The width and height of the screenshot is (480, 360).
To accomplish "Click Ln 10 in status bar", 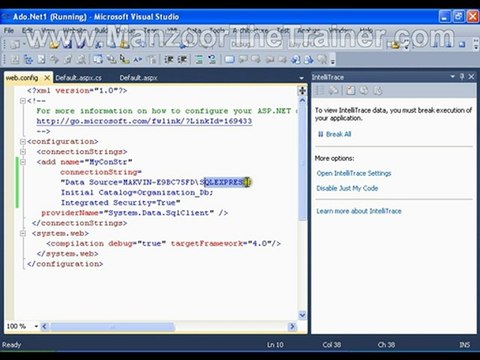I will click(x=275, y=345).
